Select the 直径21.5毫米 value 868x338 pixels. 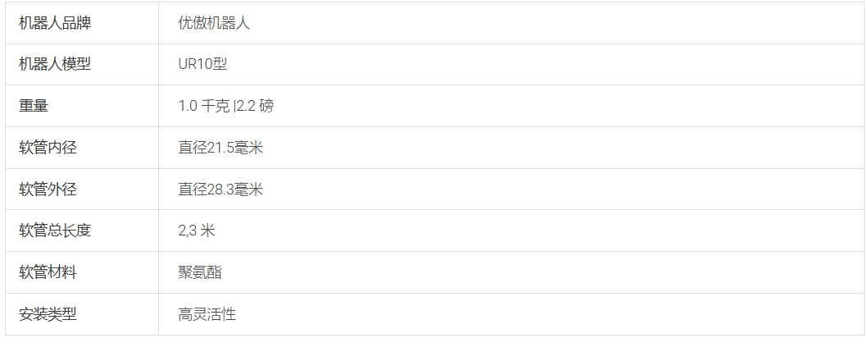(x=220, y=148)
